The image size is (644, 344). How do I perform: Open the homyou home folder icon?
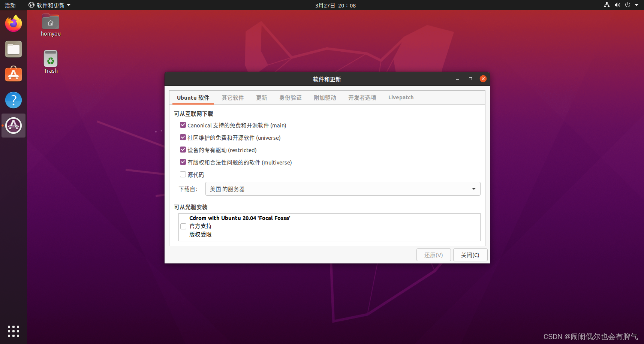tap(51, 25)
